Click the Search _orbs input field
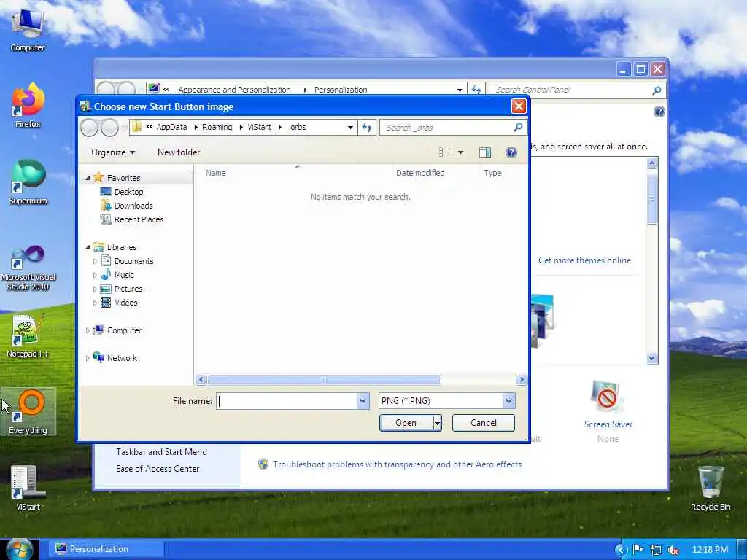Screen dimensions: 747x560 click(448, 127)
